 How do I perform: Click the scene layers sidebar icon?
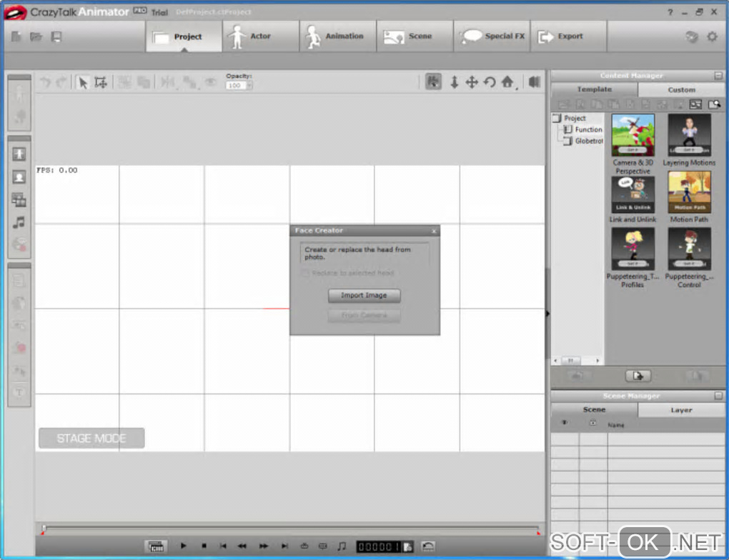pyautogui.click(x=19, y=200)
